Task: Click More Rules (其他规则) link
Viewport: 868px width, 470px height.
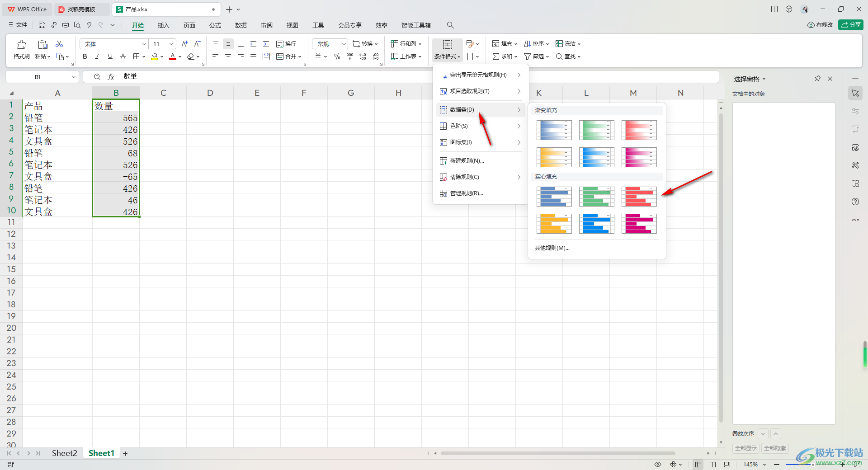Action: coord(552,248)
